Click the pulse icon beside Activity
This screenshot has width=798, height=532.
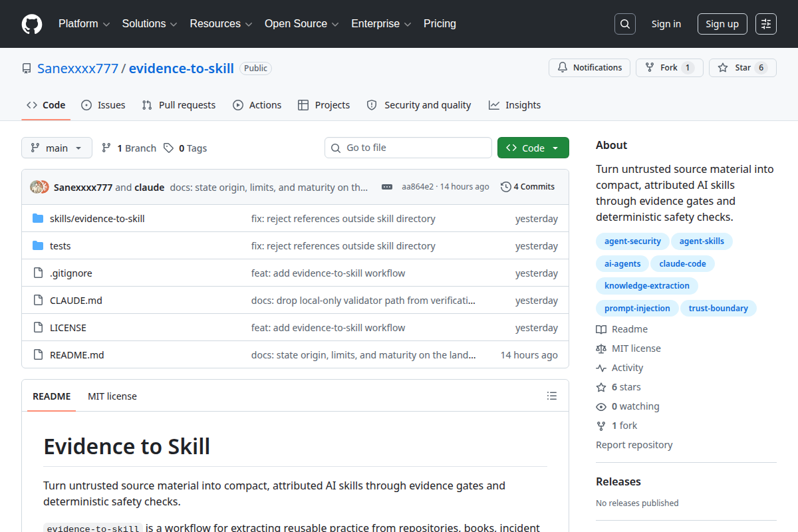[601, 368]
